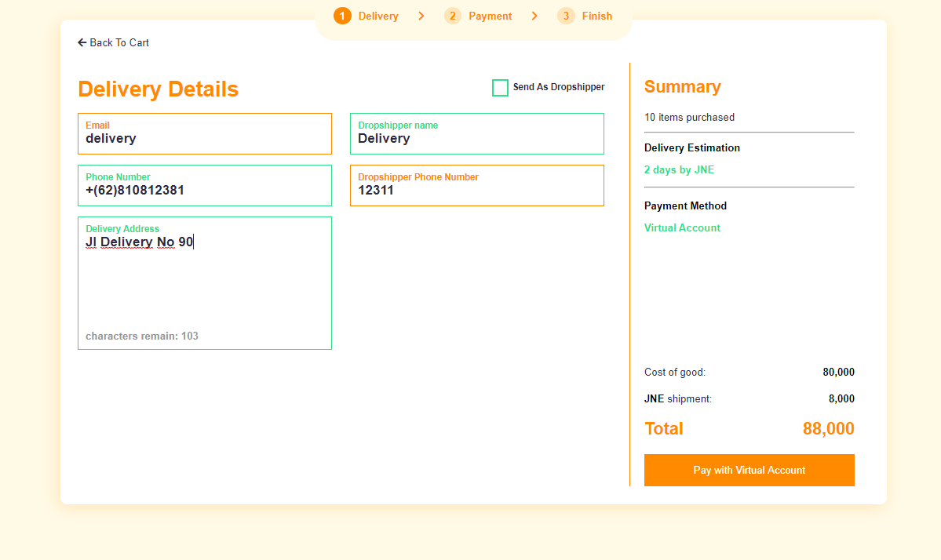Image resolution: width=941 pixels, height=560 pixels.
Task: Click the '2 days by JNE' estimation text
Action: pos(680,169)
